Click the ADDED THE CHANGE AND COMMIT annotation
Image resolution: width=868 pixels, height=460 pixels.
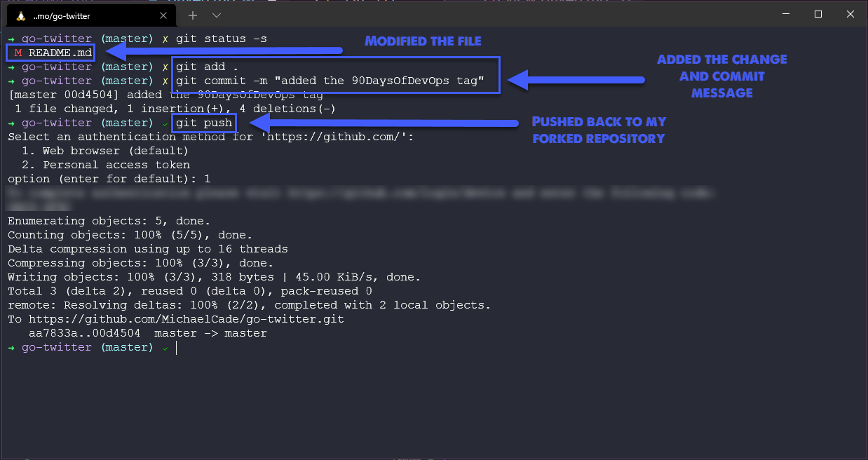[721, 76]
